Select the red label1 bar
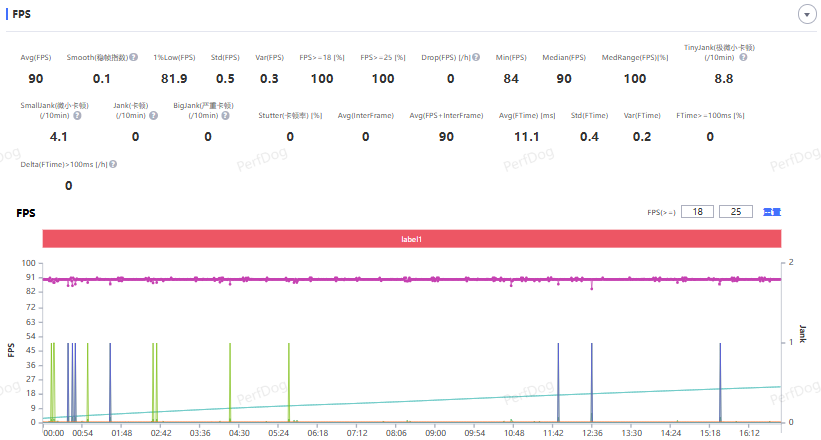 [412, 239]
